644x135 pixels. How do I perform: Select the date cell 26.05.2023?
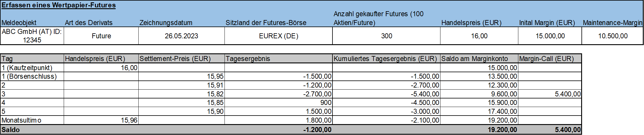point(181,36)
